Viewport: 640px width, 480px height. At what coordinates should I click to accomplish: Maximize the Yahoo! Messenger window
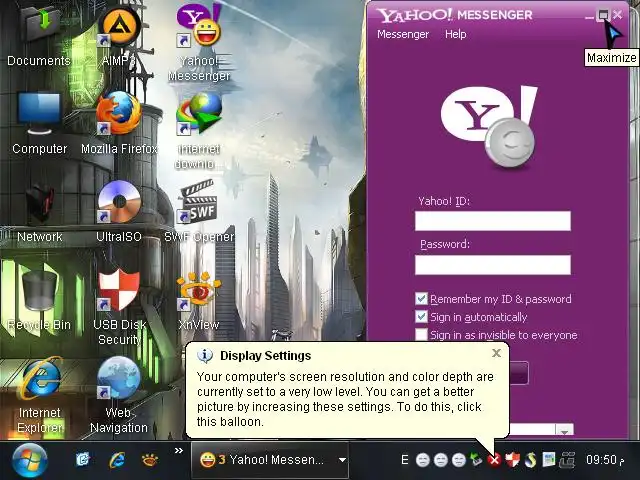(x=603, y=16)
